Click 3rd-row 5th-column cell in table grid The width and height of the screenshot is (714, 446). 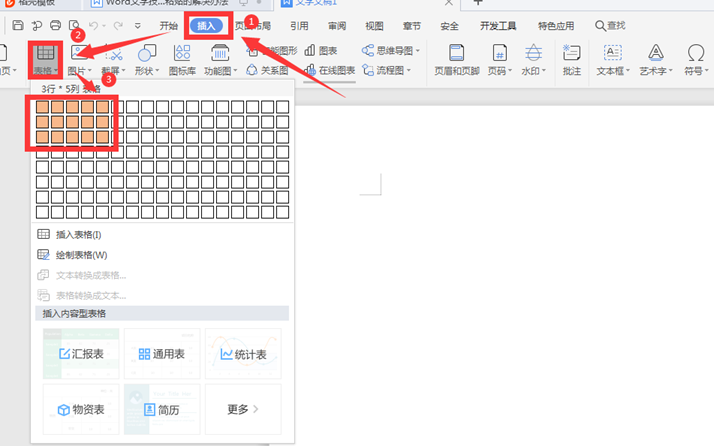click(102, 137)
